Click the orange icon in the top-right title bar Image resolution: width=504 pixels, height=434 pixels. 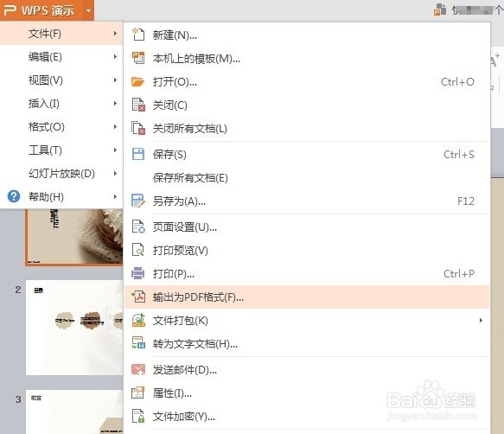pos(440,10)
